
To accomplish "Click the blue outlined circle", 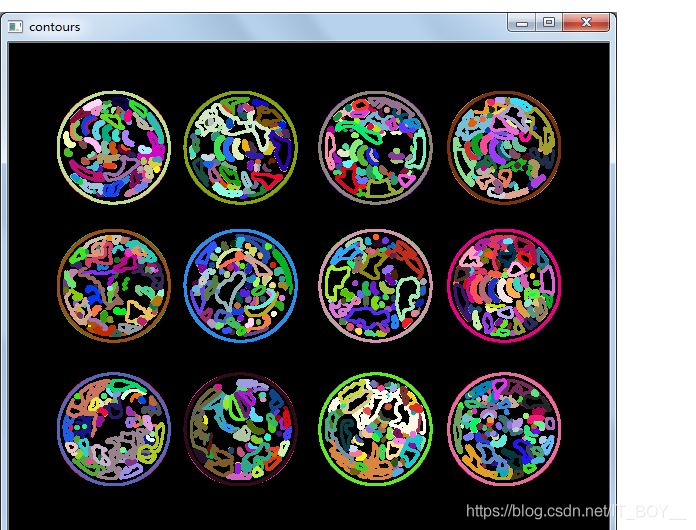I will point(241,285).
